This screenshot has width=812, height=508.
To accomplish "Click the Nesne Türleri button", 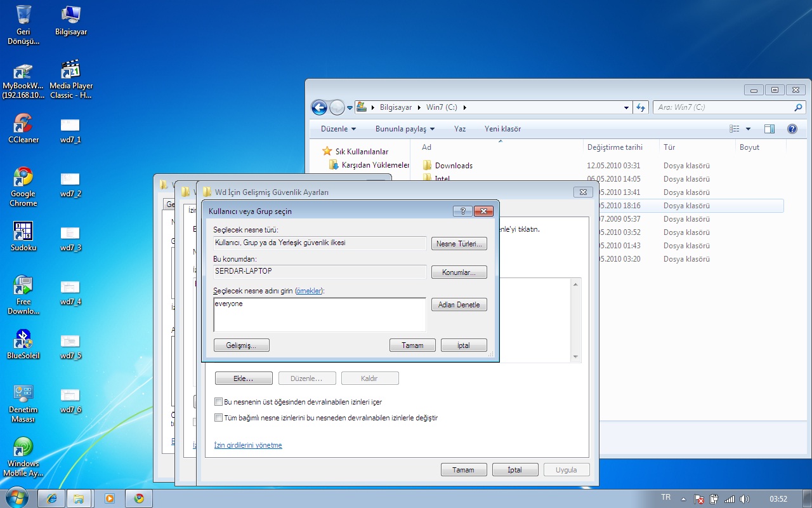I will pyautogui.click(x=459, y=244).
